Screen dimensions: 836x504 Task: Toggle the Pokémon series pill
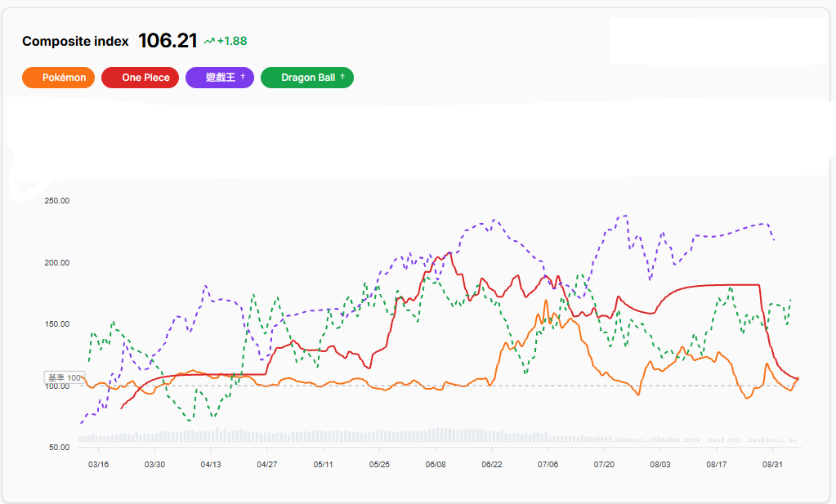[x=58, y=78]
